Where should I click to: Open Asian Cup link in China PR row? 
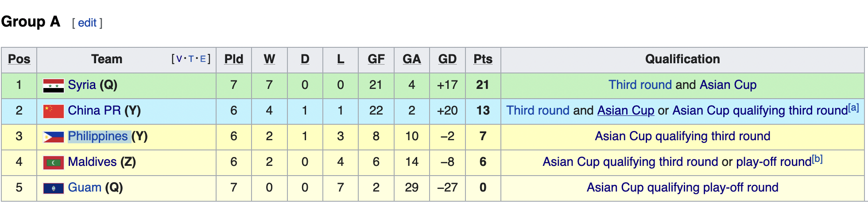[x=625, y=111]
